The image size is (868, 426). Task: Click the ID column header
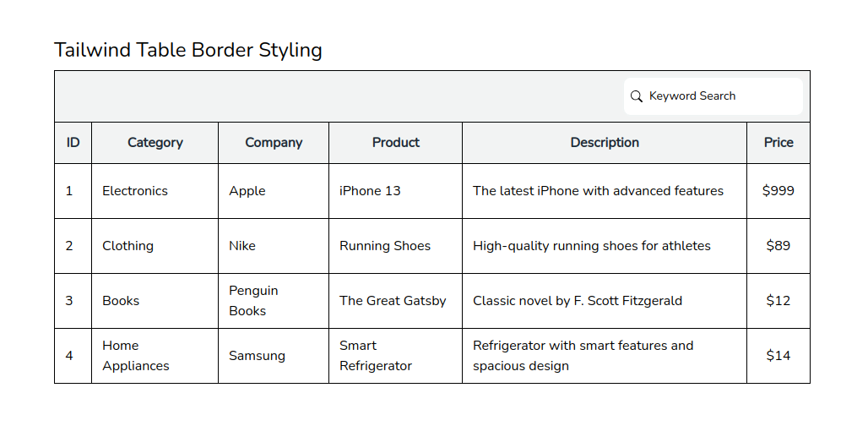[73, 143]
